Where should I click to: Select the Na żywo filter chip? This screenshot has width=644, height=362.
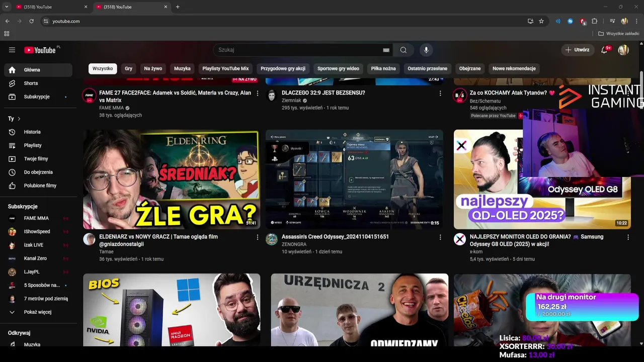153,68
